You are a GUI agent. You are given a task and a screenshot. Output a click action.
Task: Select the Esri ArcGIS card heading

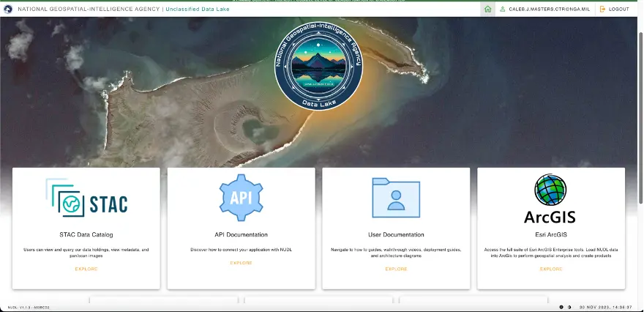pyautogui.click(x=550, y=235)
